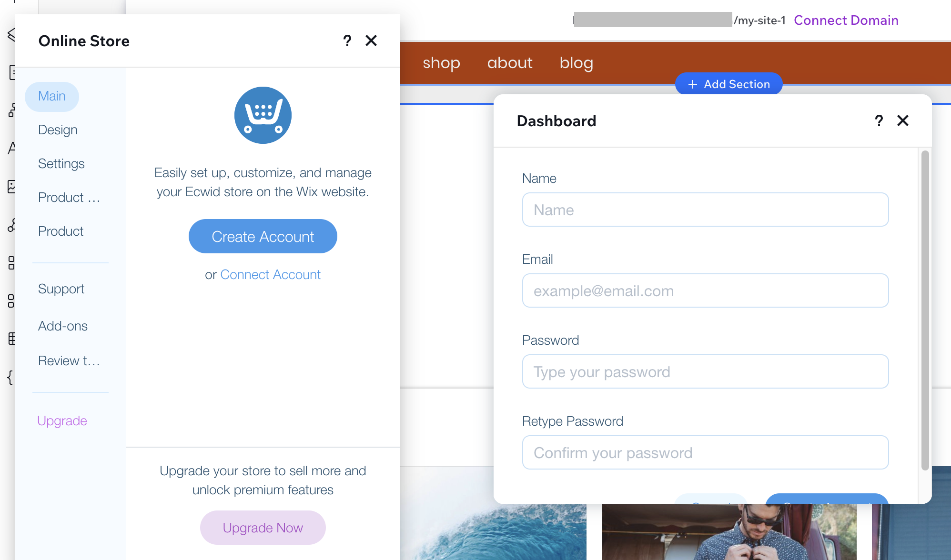Image resolution: width=951 pixels, height=560 pixels.
Task: Close the Online Store panel
Action: [x=371, y=41]
